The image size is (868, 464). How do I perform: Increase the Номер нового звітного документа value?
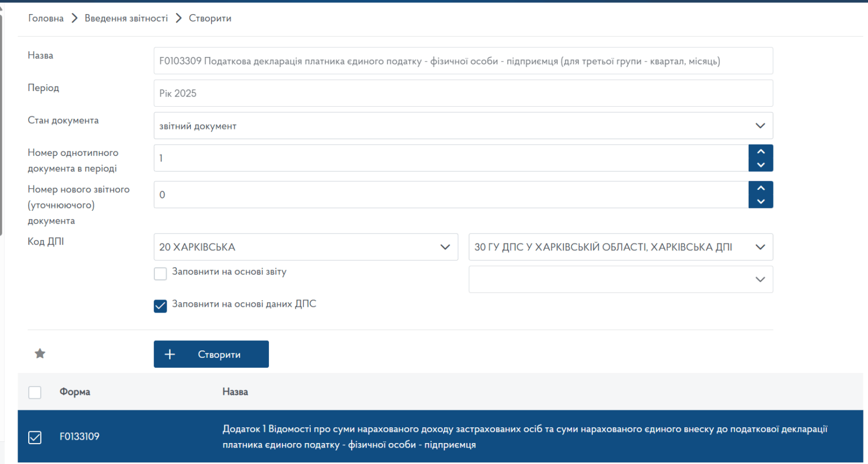pos(761,188)
